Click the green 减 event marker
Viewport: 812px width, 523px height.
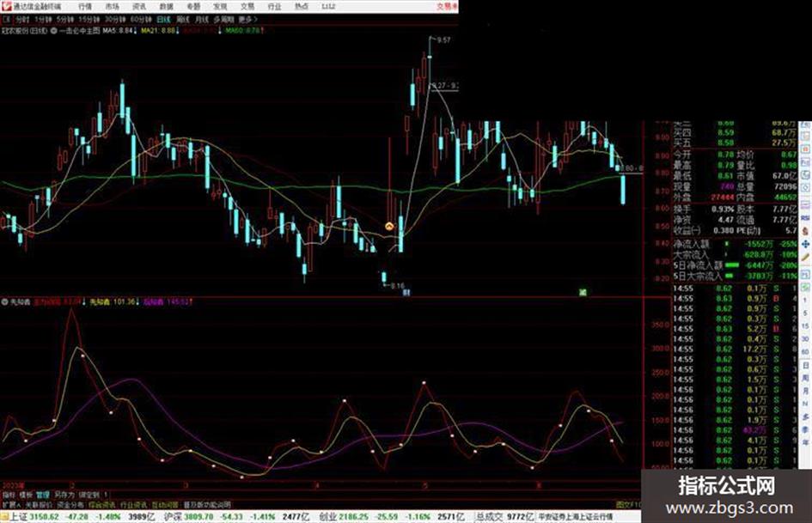pyautogui.click(x=583, y=293)
